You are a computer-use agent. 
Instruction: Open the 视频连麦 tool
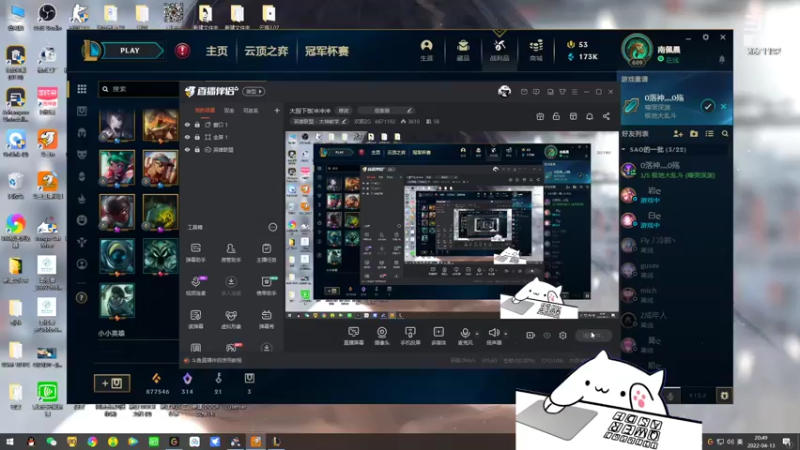pos(196,286)
